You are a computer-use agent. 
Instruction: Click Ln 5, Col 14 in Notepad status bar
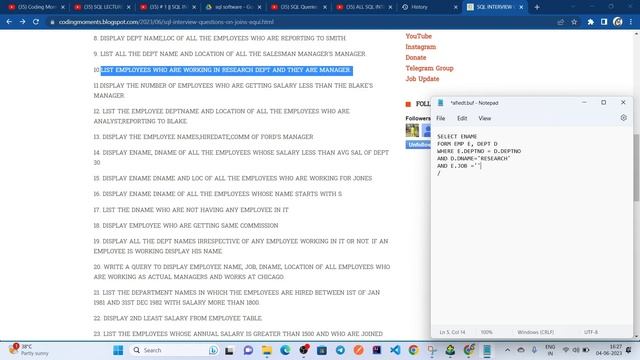pyautogui.click(x=452, y=332)
